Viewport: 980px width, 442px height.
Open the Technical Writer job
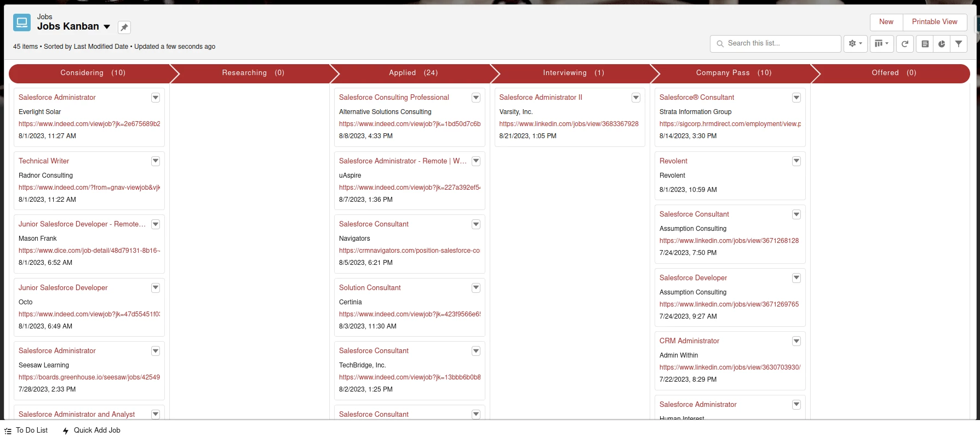(x=44, y=161)
